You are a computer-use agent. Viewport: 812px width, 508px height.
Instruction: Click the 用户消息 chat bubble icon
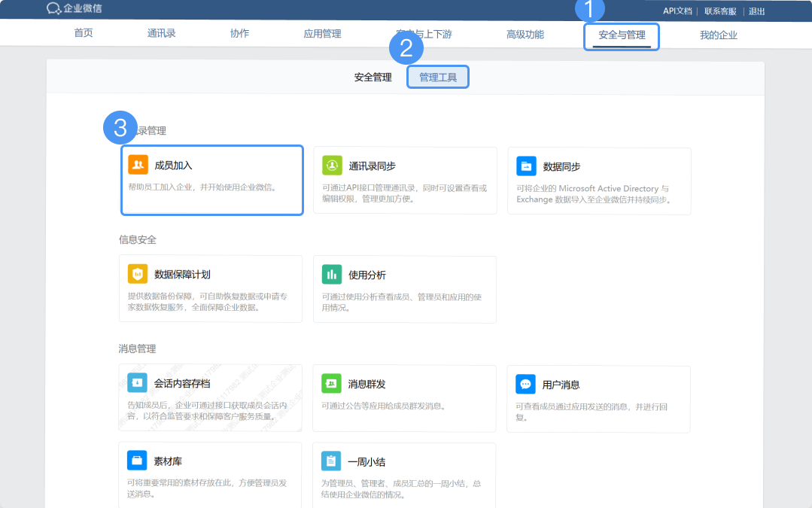pos(526,384)
